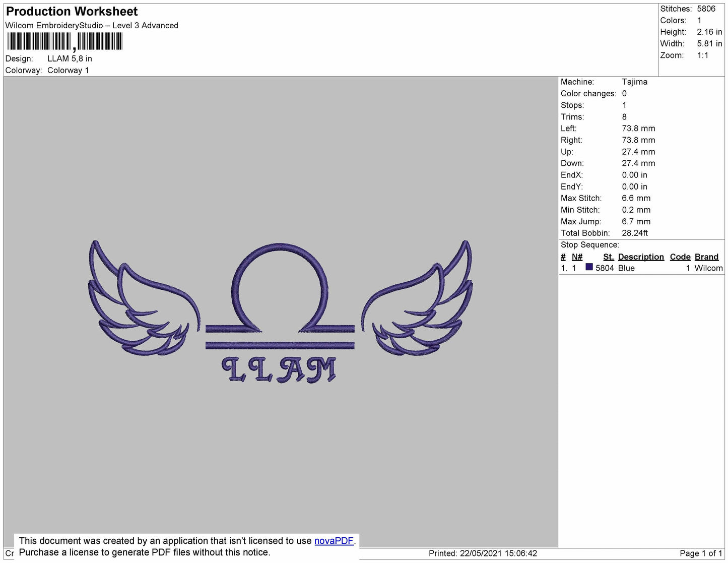Viewport: 728px width, 563px height.
Task: Click the 'Description' column header
Action: tap(641, 257)
